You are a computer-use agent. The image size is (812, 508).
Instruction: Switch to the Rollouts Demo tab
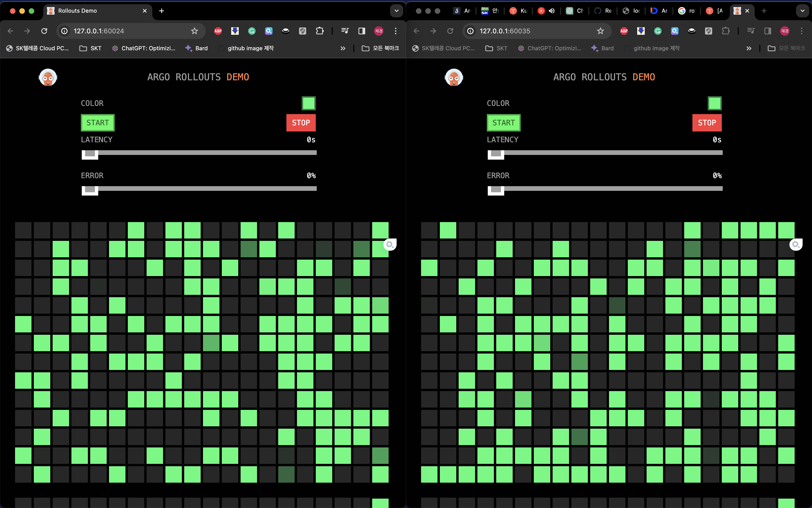pyautogui.click(x=98, y=11)
